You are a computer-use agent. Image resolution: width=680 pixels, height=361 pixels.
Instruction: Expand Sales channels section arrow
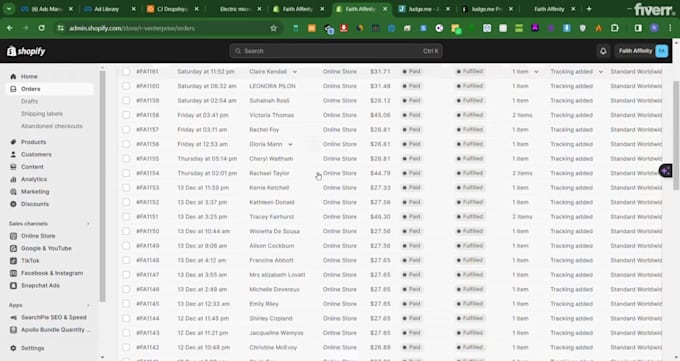pos(88,224)
